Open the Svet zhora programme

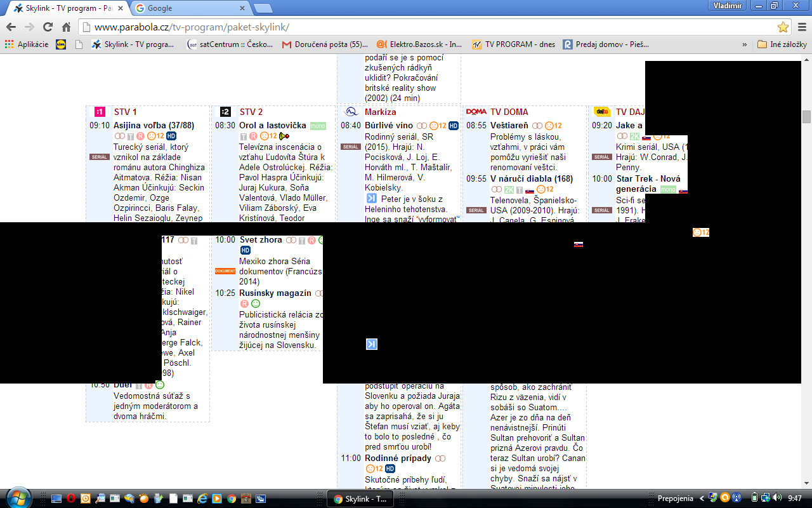[261, 240]
